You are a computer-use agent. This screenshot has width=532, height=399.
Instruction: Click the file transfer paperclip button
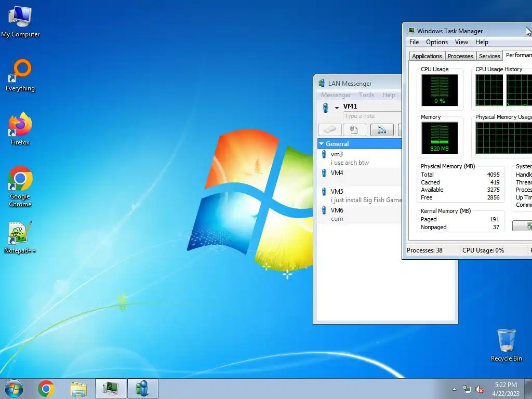[354, 129]
